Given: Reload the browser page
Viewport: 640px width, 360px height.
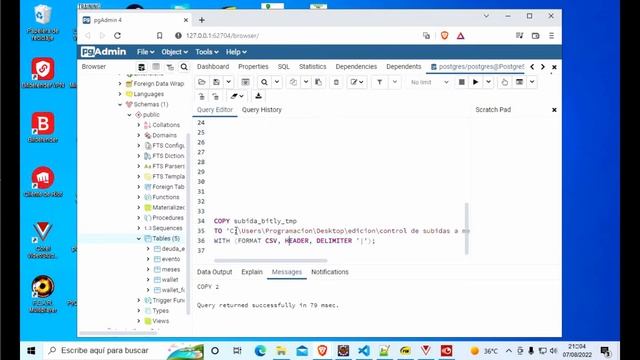Looking at the screenshot, I should click(118, 36).
